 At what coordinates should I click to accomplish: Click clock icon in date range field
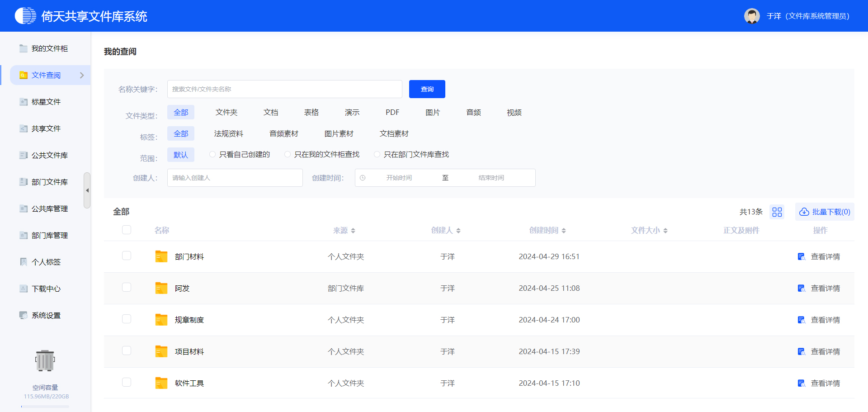(x=363, y=178)
